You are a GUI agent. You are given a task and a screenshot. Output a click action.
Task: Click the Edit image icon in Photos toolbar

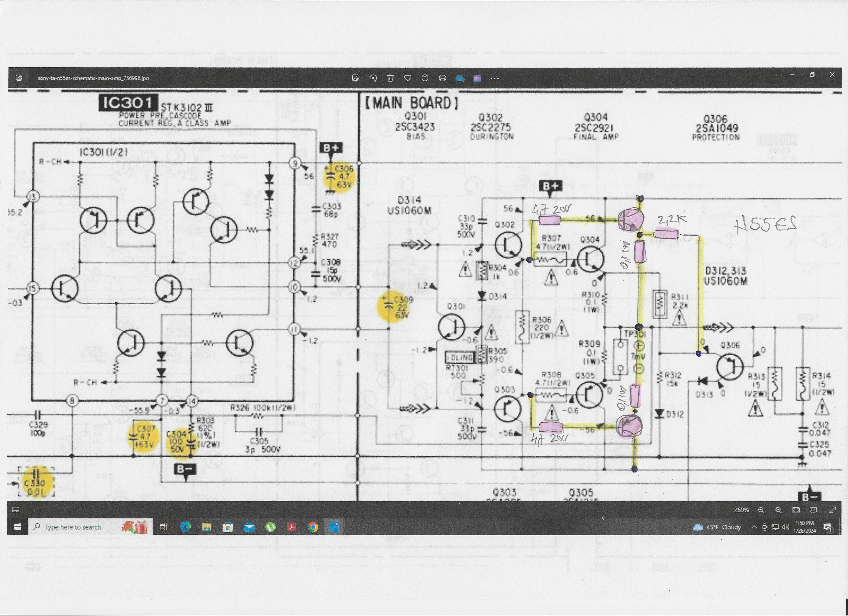coord(356,78)
